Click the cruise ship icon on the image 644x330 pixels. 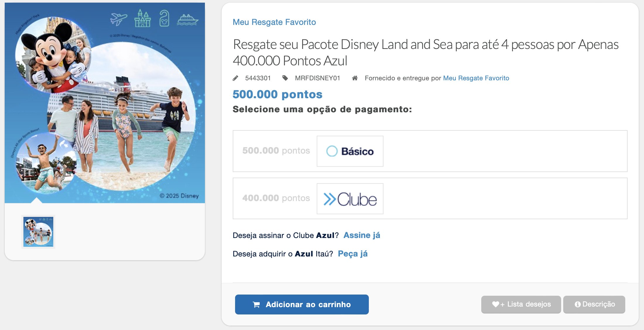188,20
